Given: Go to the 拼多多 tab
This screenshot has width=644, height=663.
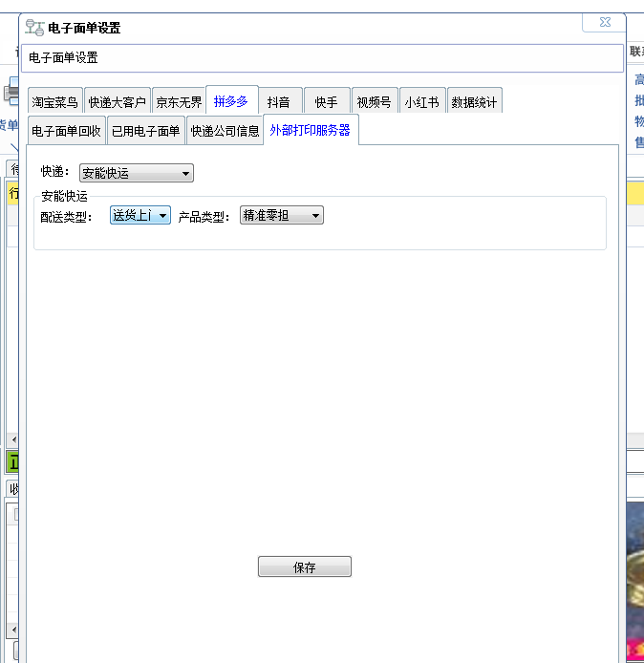Looking at the screenshot, I should (231, 100).
